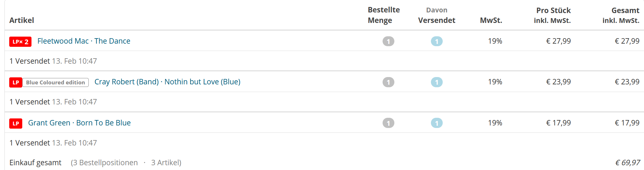
Task: Click shipped quantity badge for Grant Green row
Action: (437, 123)
